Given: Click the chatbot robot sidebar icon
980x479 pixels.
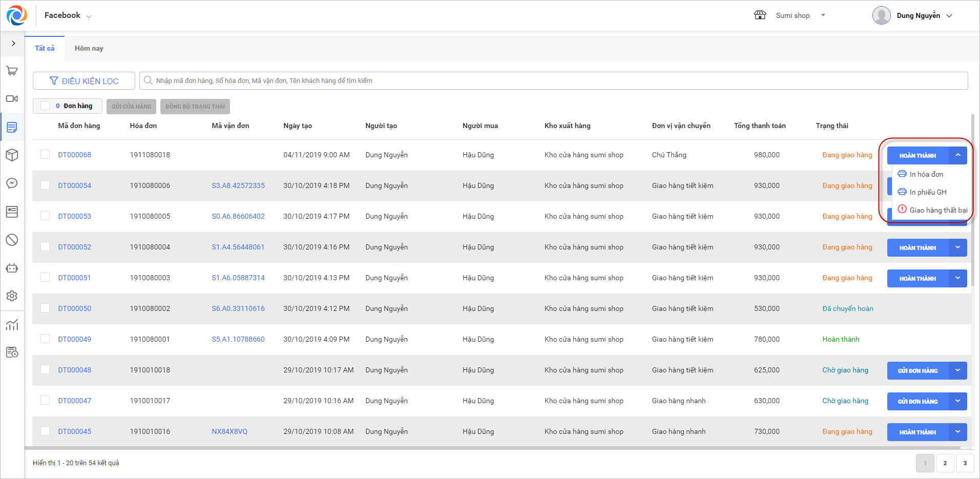Looking at the screenshot, I should point(12,268).
